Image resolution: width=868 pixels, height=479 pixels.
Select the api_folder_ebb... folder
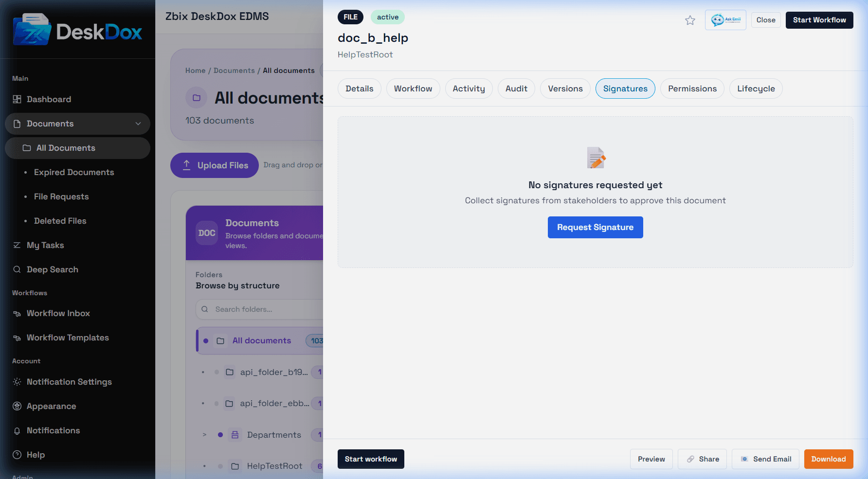pyautogui.click(x=274, y=403)
